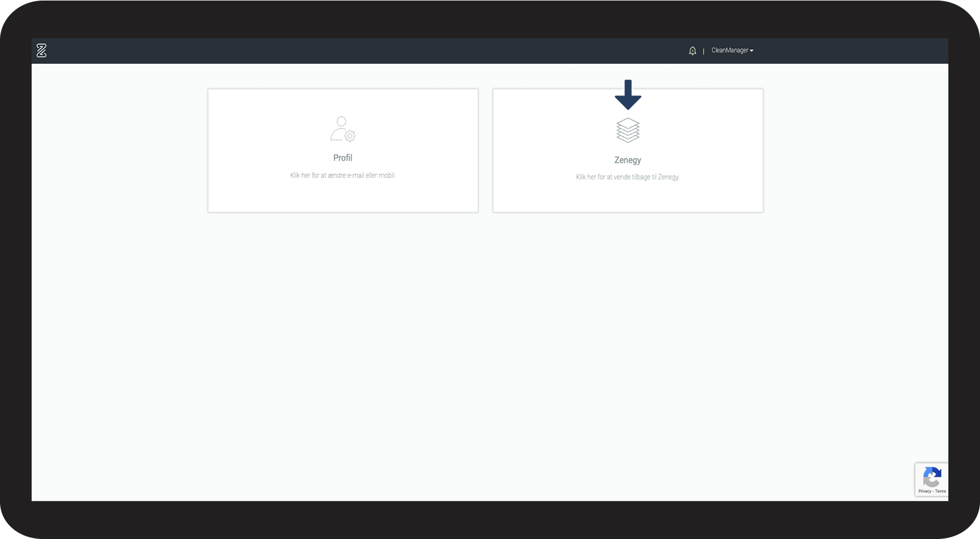980x539 pixels.
Task: Open the notifications bell
Action: click(692, 51)
